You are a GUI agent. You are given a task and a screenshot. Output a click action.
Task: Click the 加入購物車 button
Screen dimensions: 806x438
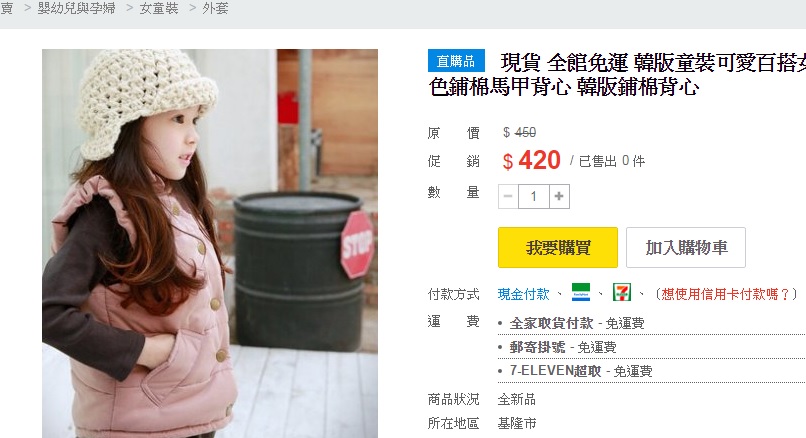point(686,247)
